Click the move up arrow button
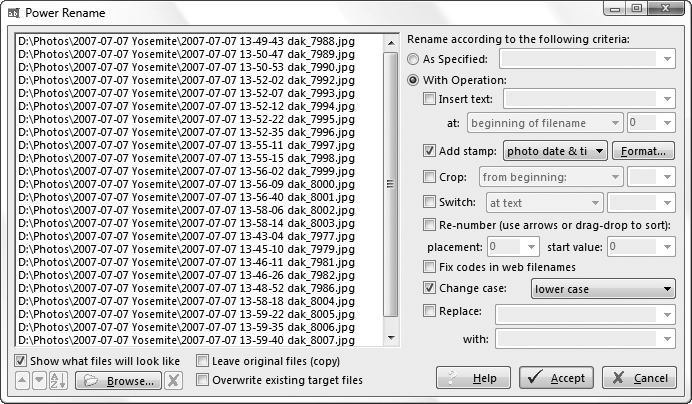The image size is (692, 404). 22,380
